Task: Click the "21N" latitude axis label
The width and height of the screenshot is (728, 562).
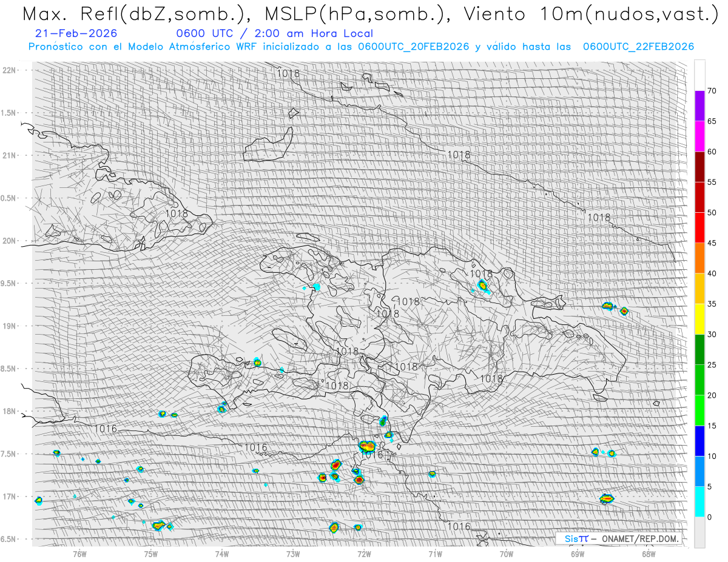Action: point(10,155)
